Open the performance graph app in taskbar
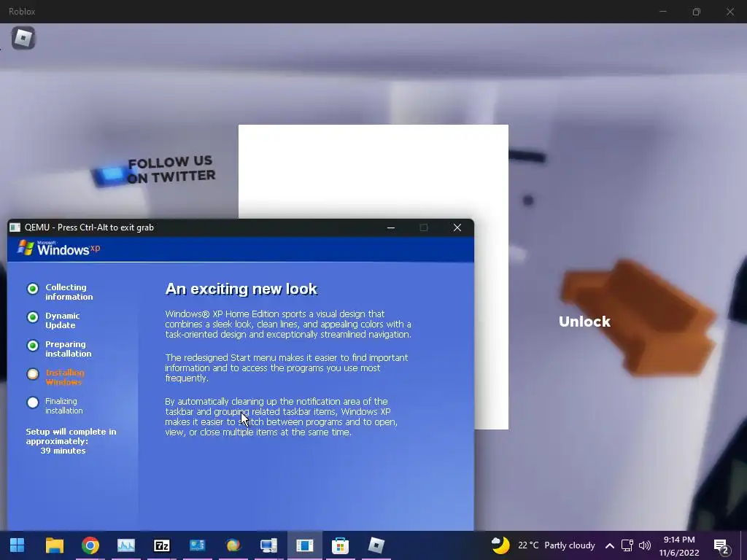This screenshot has height=560, width=747. click(125, 545)
